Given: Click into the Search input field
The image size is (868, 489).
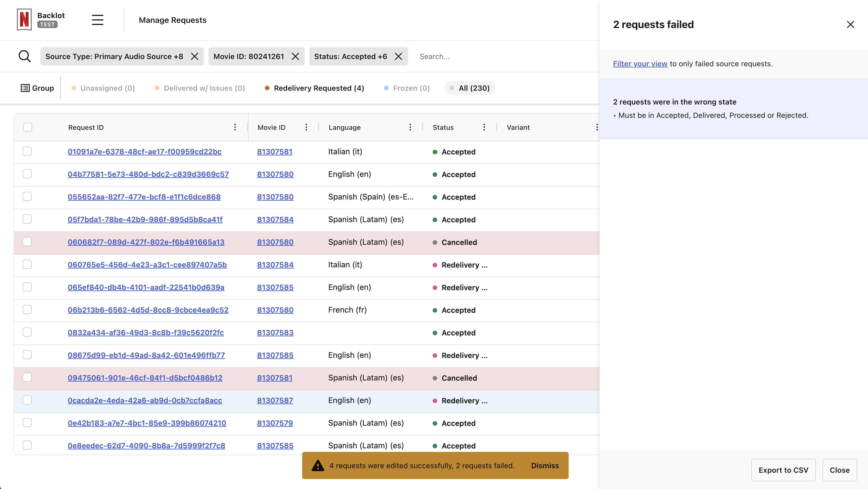Looking at the screenshot, I should point(472,56).
